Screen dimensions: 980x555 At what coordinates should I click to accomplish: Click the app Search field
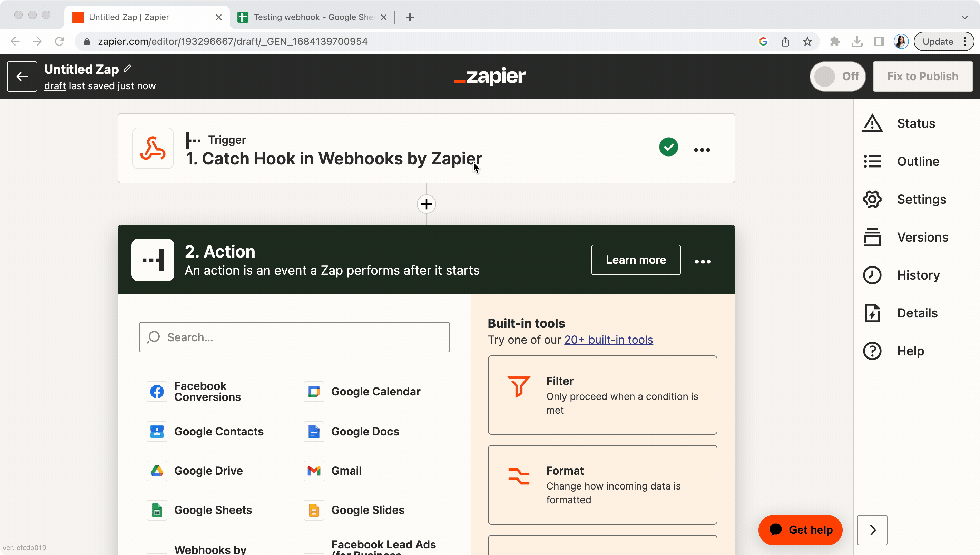point(294,337)
